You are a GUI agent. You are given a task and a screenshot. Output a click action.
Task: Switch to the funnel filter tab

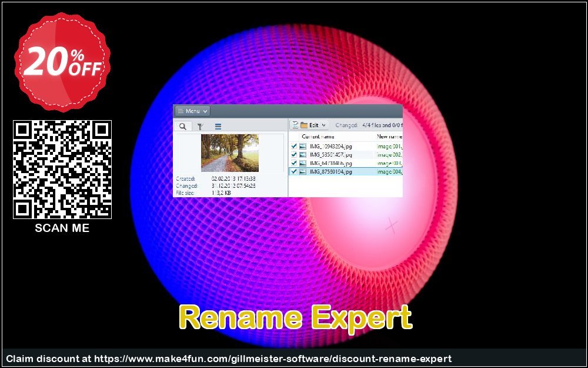[201, 127]
